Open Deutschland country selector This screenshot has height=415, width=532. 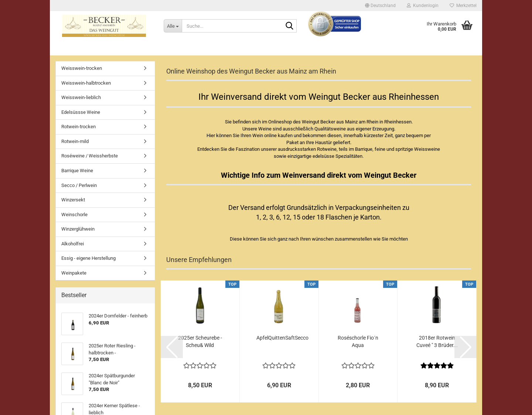[x=380, y=6]
